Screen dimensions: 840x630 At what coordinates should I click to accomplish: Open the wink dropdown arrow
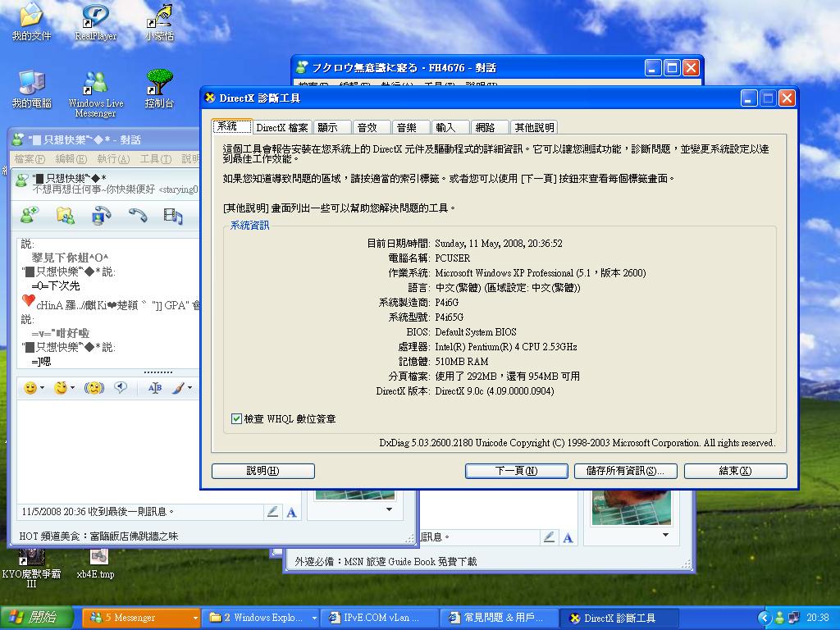tap(72, 387)
